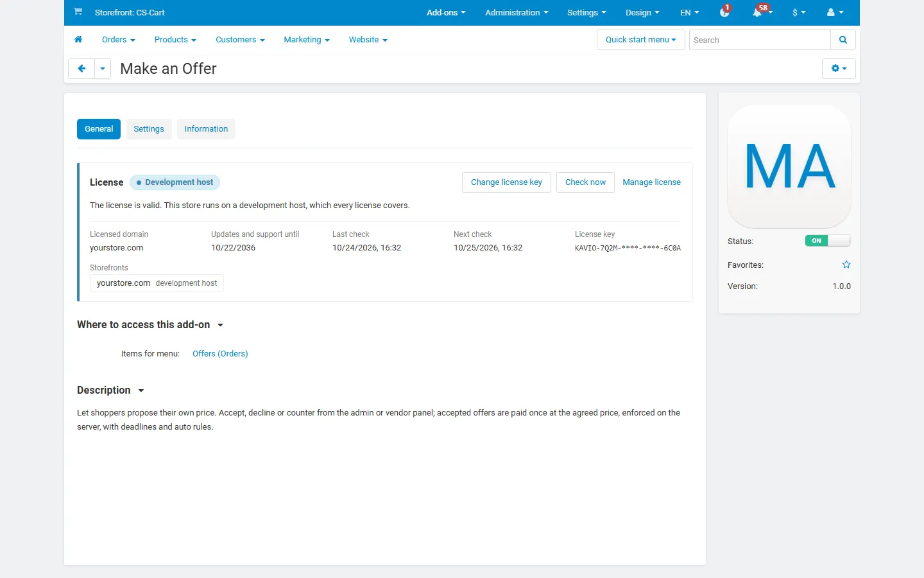Switch to the Settings tab

[149, 129]
